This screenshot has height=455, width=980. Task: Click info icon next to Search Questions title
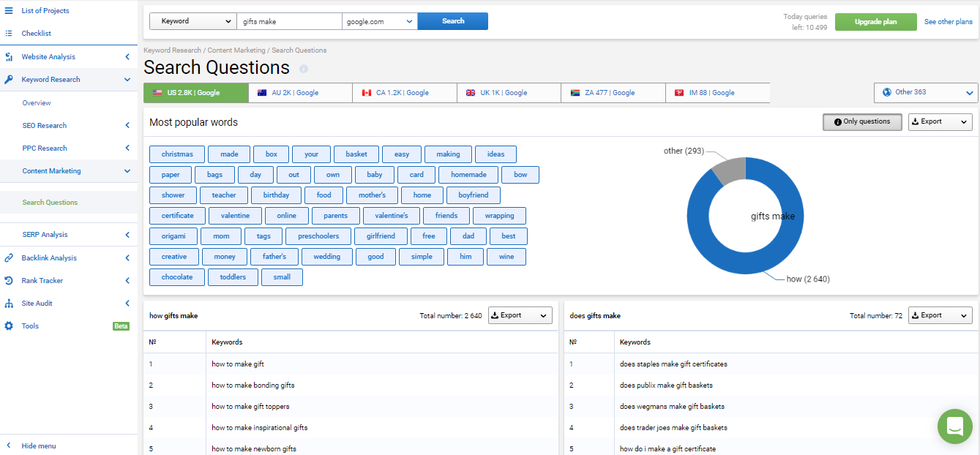[304, 69]
